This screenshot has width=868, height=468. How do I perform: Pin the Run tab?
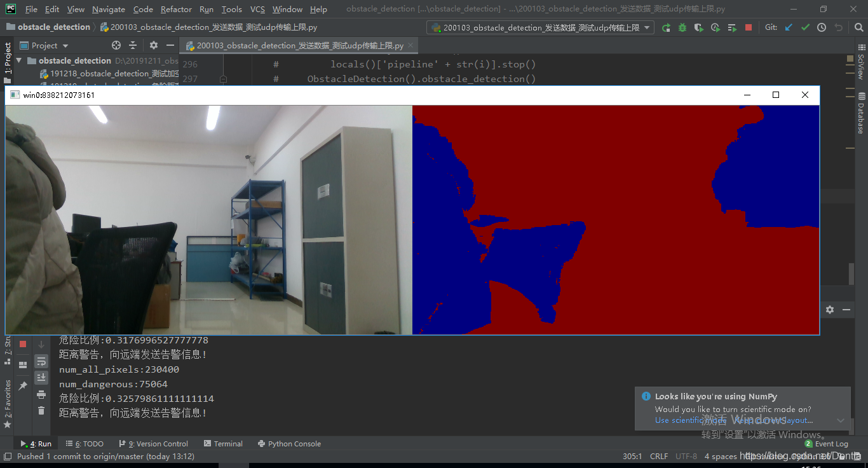coord(23,385)
